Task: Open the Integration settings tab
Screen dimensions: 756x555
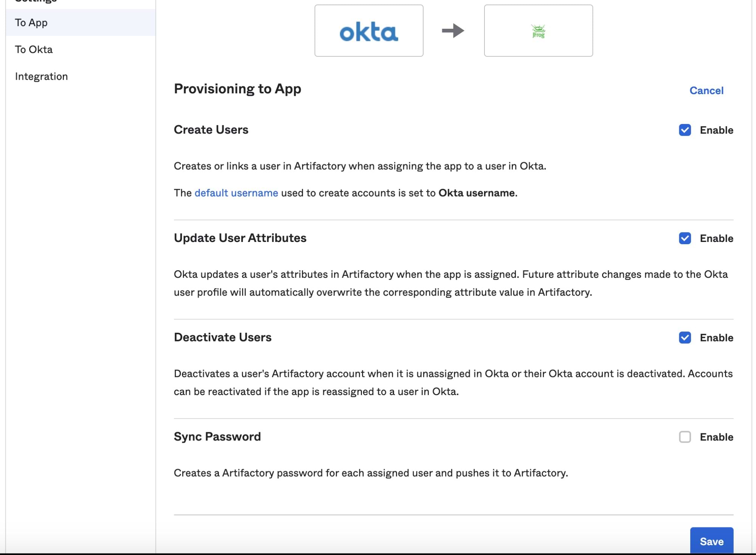Action: point(81,76)
